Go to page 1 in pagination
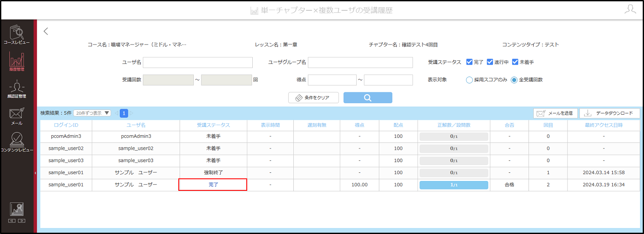Image resolution: width=644 pixels, height=234 pixels. click(x=124, y=113)
